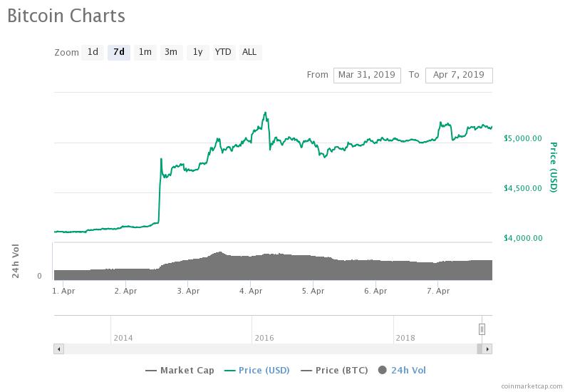
Task: Zoom the chart to 1y
Action: point(197,52)
